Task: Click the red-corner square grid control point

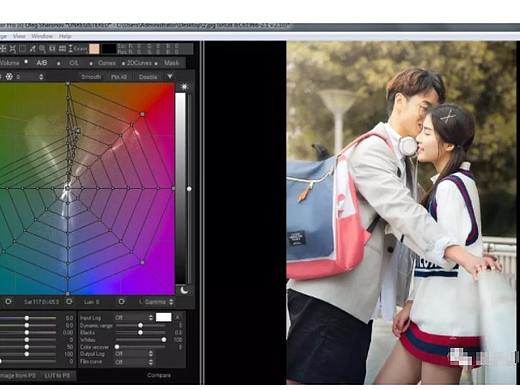Action: pyautogui.click(x=142, y=114)
